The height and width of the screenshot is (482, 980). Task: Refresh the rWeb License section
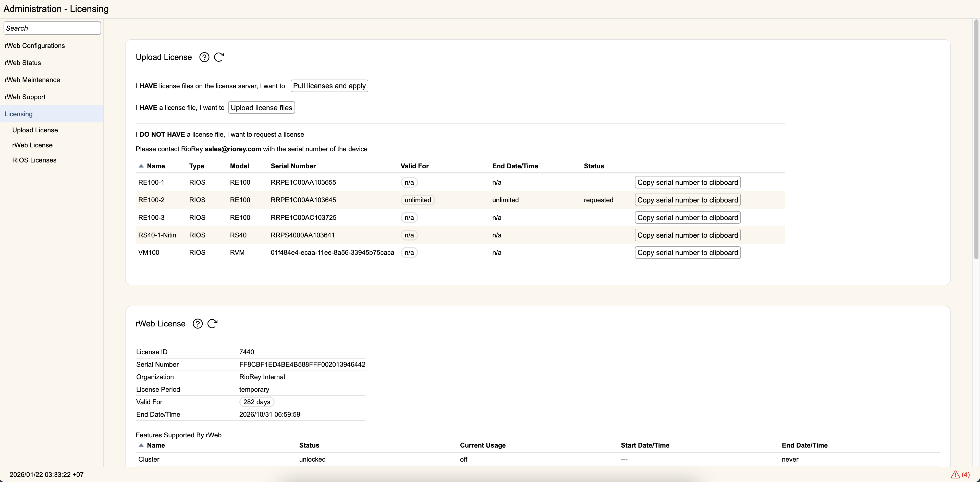tap(213, 323)
